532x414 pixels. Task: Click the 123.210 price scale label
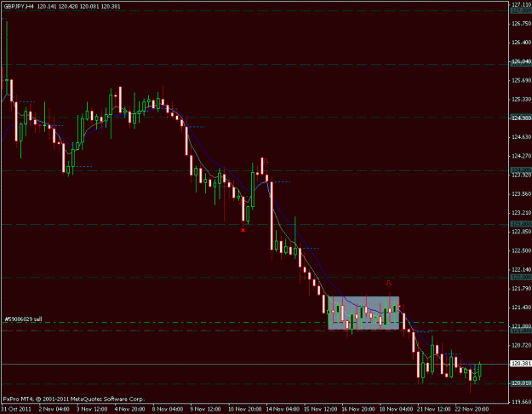point(521,213)
